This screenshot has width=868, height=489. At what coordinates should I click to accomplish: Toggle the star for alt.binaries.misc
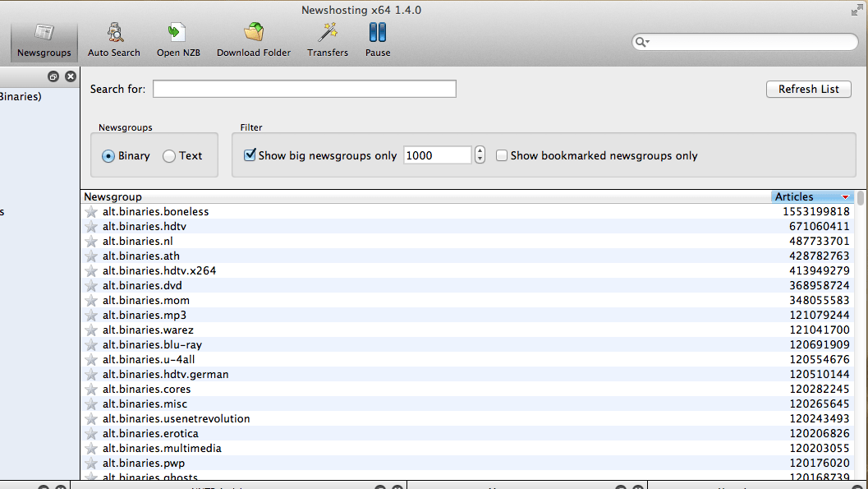click(x=91, y=404)
